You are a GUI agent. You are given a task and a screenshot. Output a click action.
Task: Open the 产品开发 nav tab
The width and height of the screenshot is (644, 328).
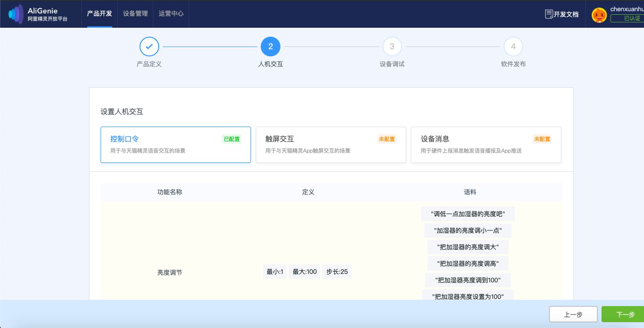click(100, 13)
